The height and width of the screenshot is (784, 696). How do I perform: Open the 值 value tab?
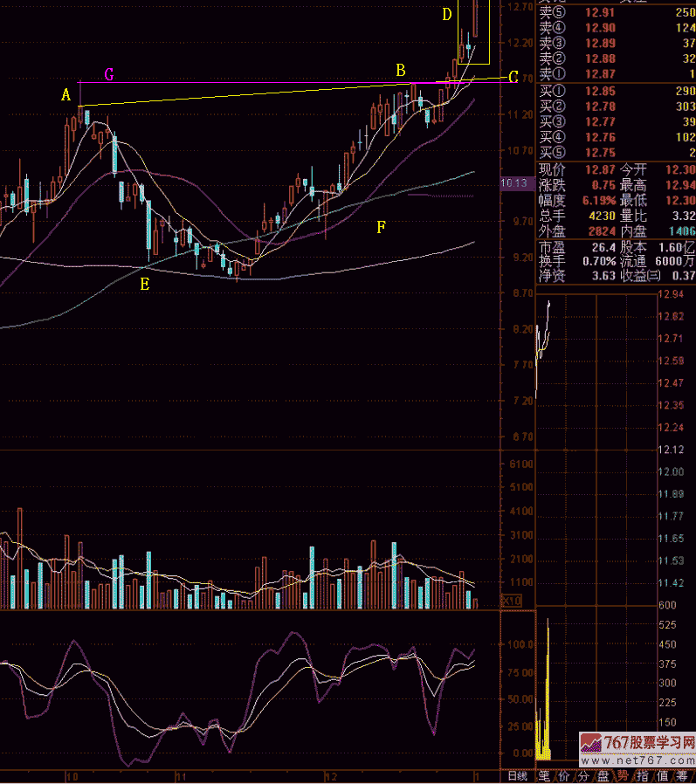pos(664,775)
